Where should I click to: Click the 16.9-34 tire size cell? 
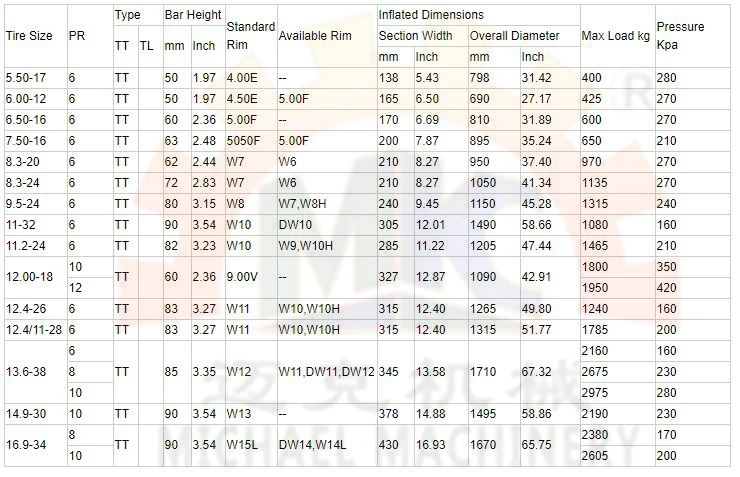[29, 444]
